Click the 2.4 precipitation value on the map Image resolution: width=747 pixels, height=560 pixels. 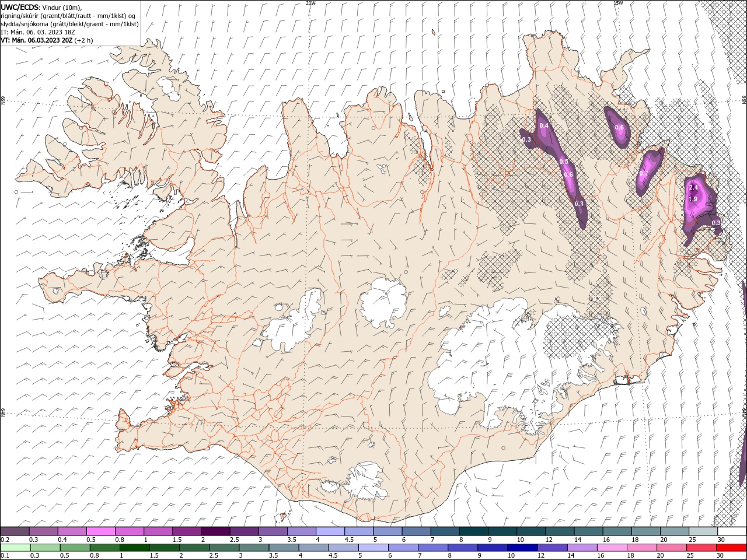point(693,187)
